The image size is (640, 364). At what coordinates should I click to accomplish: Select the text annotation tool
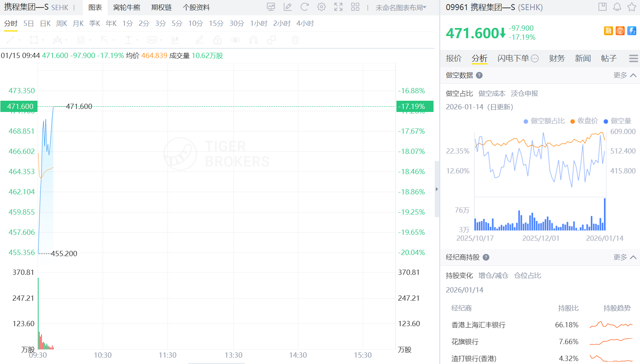click(153, 40)
